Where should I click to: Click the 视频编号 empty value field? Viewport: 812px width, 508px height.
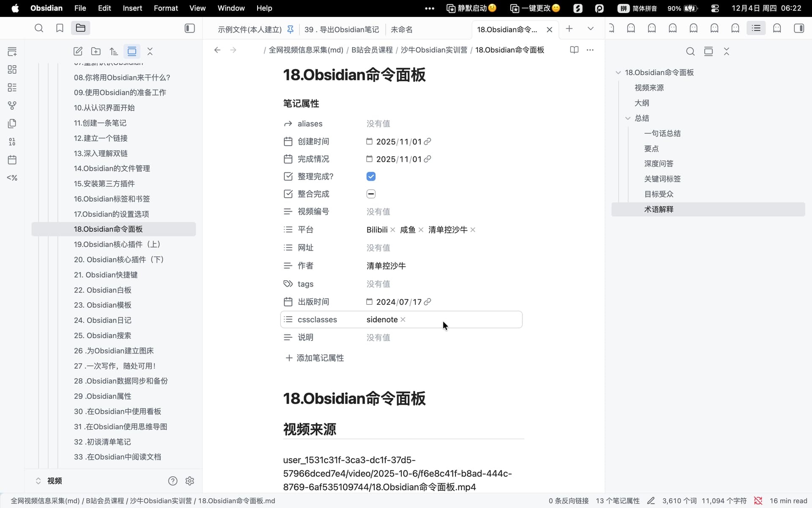(378, 212)
